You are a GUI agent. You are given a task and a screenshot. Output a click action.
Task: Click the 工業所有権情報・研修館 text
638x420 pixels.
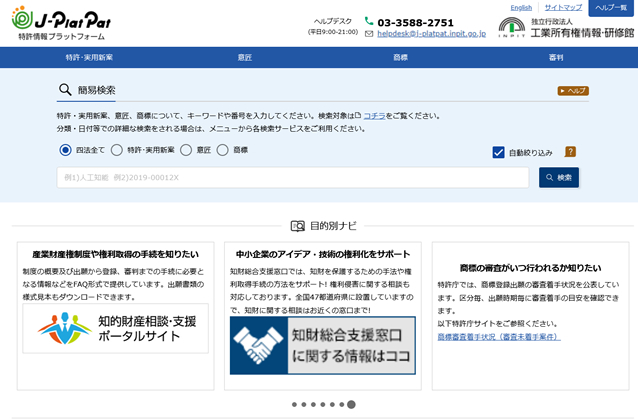[582, 33]
